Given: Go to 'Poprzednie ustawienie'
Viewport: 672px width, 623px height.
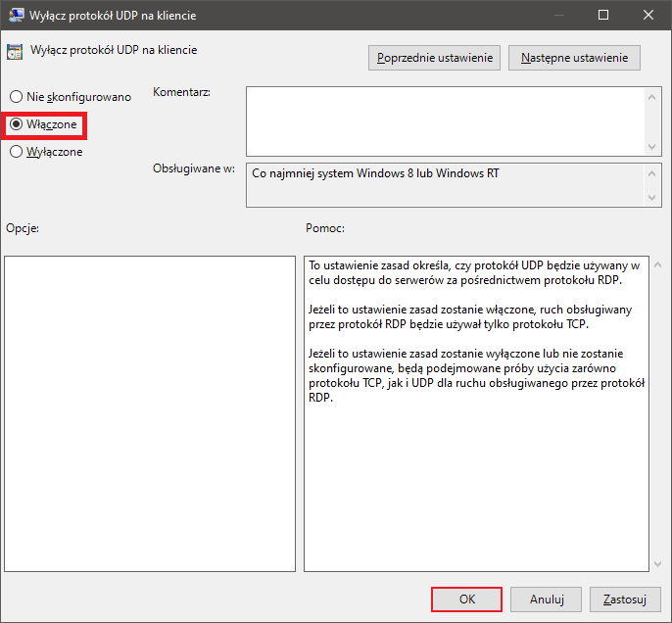Looking at the screenshot, I should tap(434, 58).
